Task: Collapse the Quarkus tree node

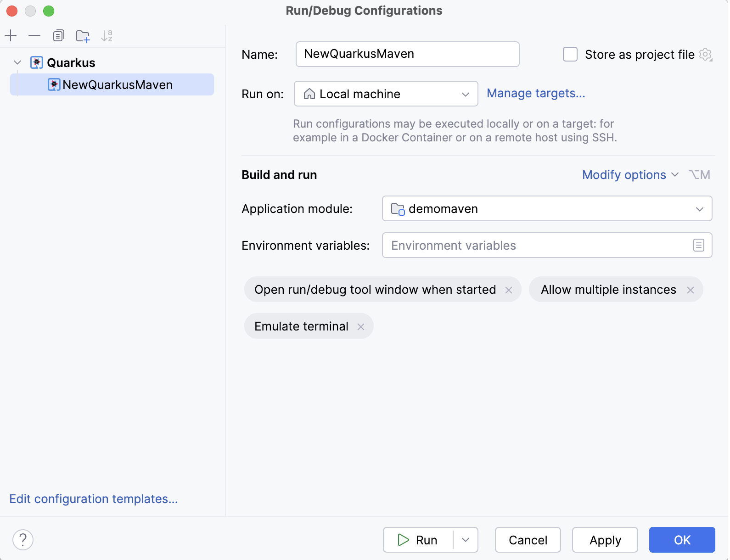Action: 17,62
